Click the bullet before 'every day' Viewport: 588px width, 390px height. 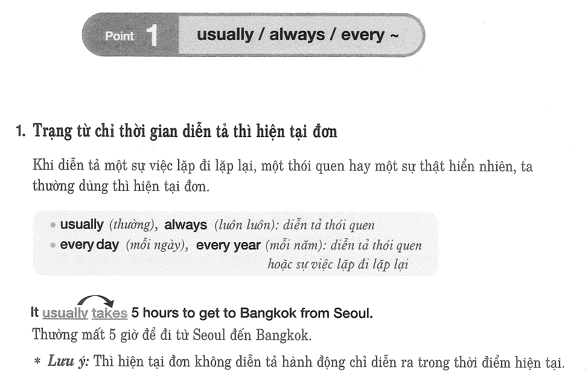(x=53, y=245)
